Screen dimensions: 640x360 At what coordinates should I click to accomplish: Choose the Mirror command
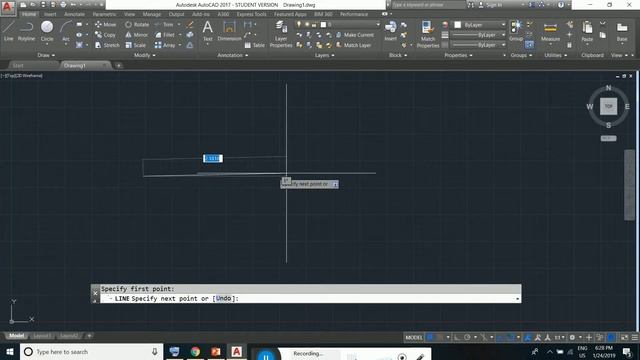click(x=136, y=35)
